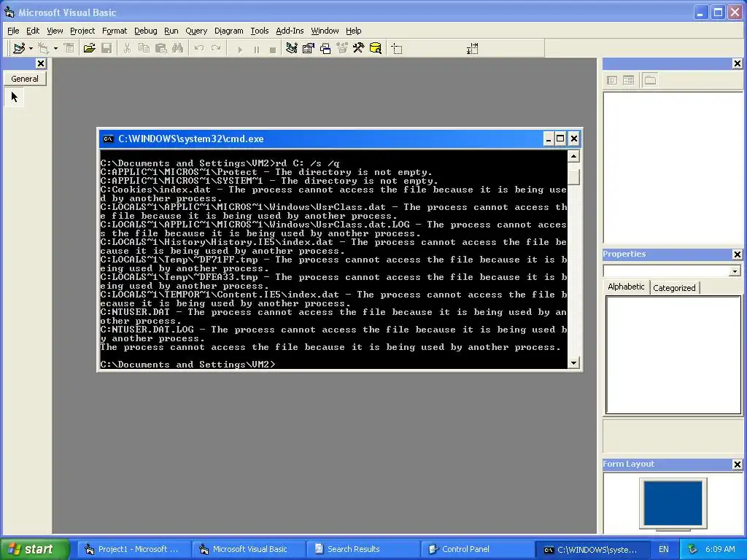
Task: Click the Start run triangle button
Action: click(x=239, y=49)
